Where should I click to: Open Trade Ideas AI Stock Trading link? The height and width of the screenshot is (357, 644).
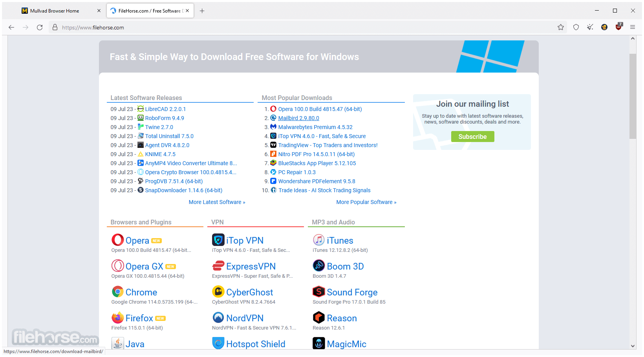point(324,190)
